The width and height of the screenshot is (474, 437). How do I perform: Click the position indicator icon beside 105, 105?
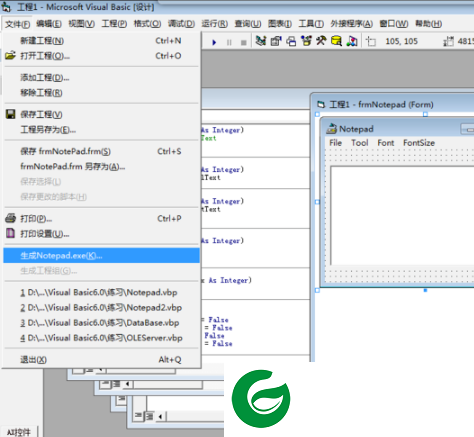pos(371,41)
